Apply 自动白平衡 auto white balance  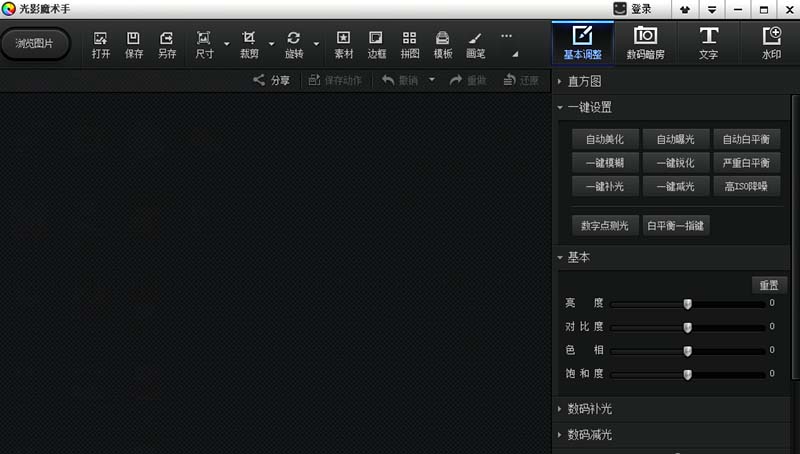click(x=746, y=139)
